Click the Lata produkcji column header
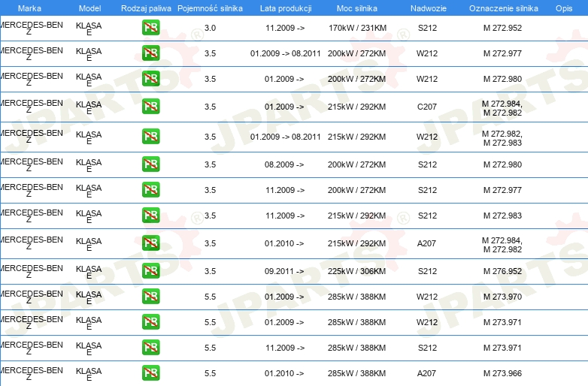588x386 pixels. pos(286,8)
